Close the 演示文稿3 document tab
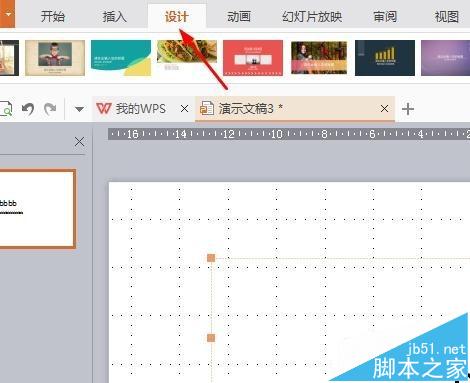The height and width of the screenshot is (383, 470). tap(384, 108)
